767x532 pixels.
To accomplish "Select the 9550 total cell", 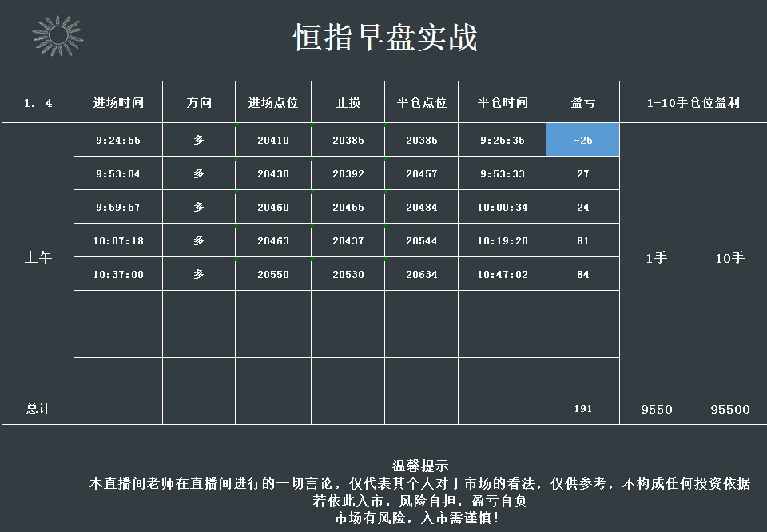I will 657,409.
